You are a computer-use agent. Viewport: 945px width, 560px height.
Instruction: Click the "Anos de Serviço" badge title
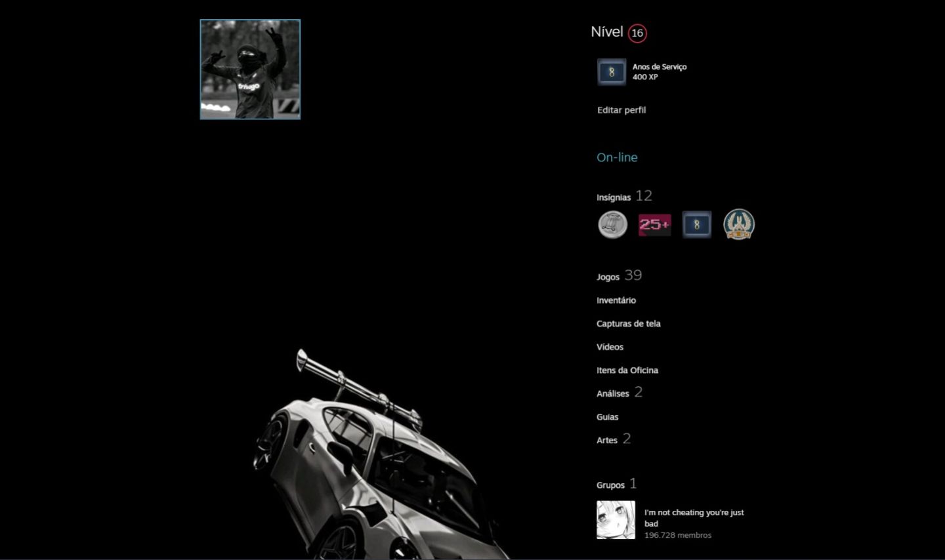(x=660, y=67)
